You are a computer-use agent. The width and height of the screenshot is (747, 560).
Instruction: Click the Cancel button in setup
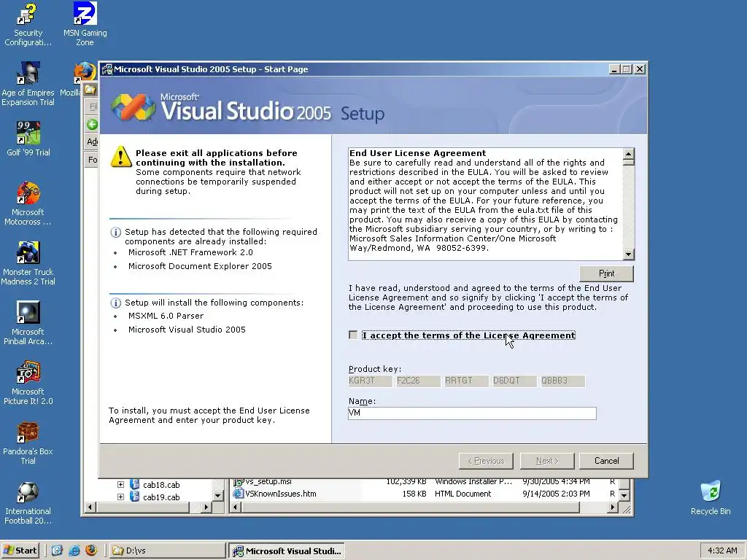[x=606, y=461]
